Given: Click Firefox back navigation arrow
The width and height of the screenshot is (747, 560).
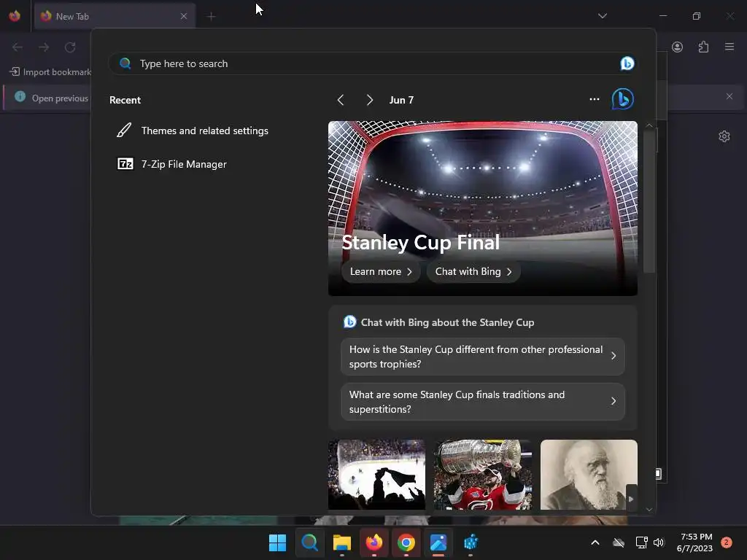Looking at the screenshot, I should (18, 47).
